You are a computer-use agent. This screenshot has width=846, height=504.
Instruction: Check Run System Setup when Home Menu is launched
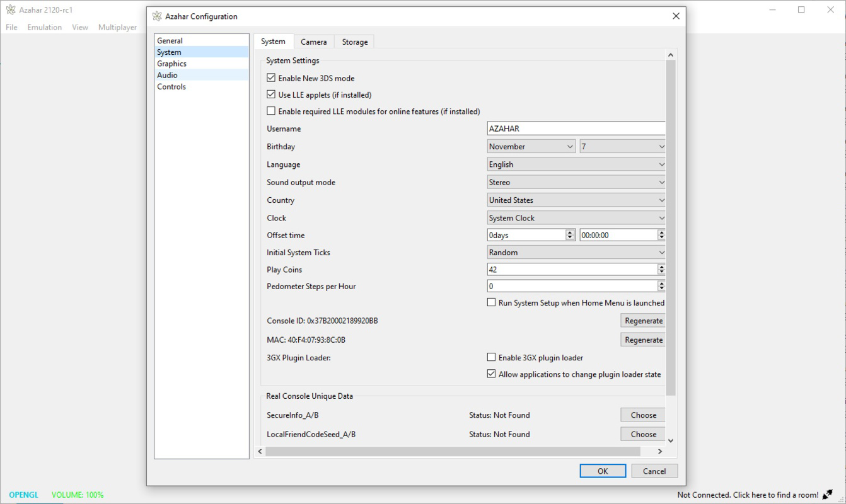pos(491,302)
